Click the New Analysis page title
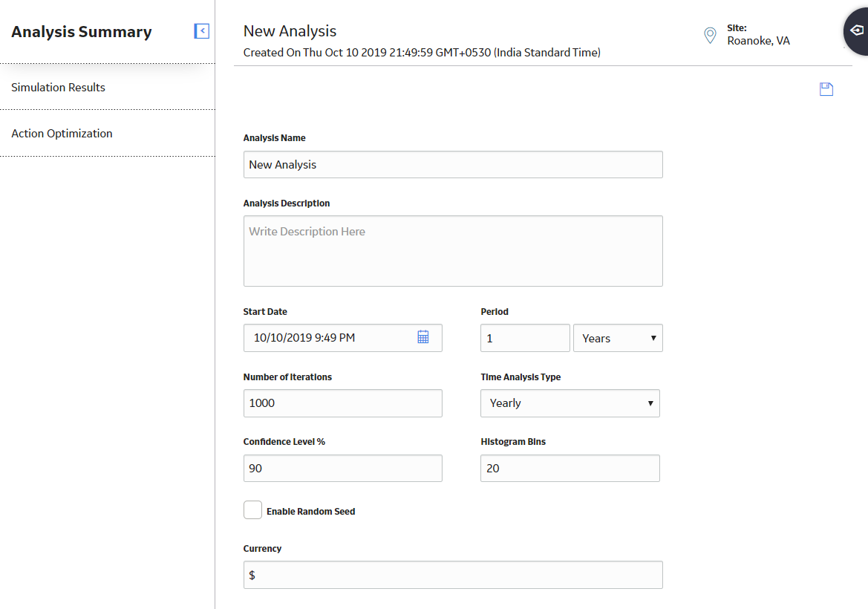Viewport: 868px width, 609px height. [290, 31]
